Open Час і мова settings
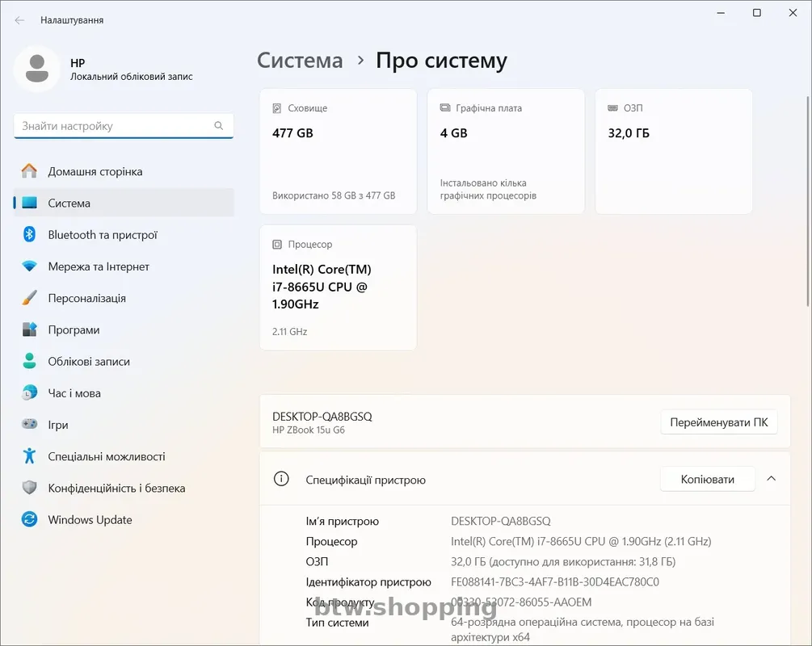 click(74, 393)
